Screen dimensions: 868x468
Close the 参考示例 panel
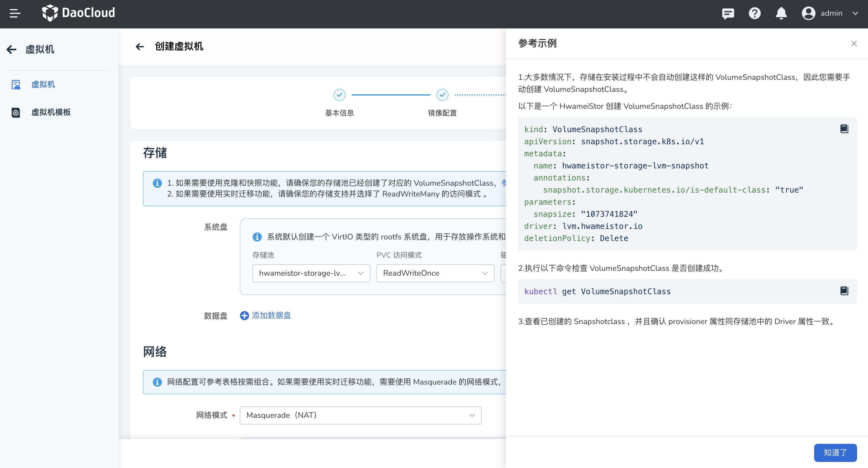853,44
